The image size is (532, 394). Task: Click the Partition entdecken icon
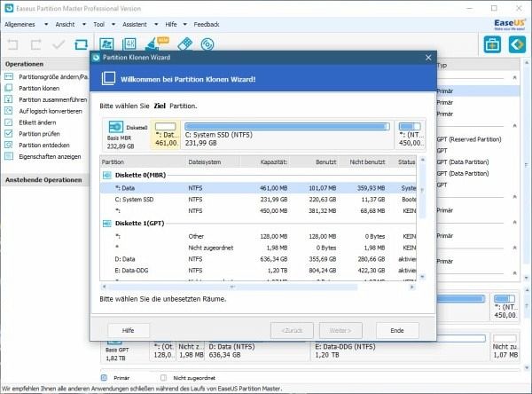point(10,145)
